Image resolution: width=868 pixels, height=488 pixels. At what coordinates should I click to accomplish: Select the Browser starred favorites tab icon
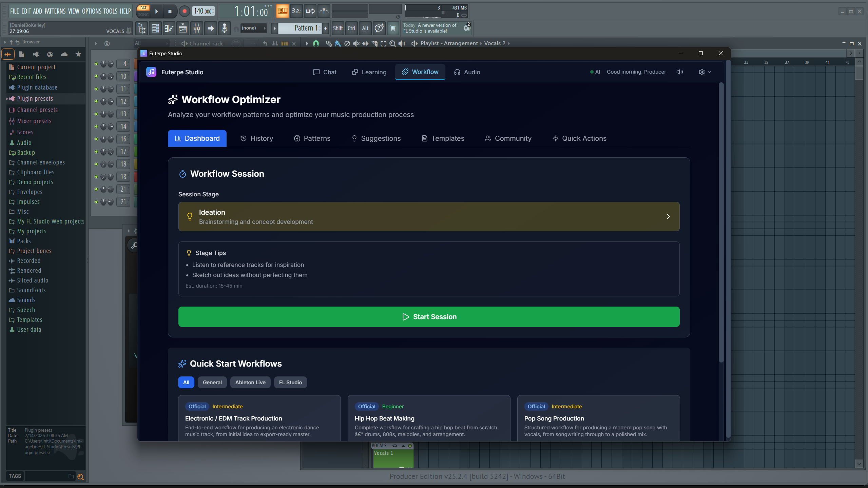[x=78, y=54]
